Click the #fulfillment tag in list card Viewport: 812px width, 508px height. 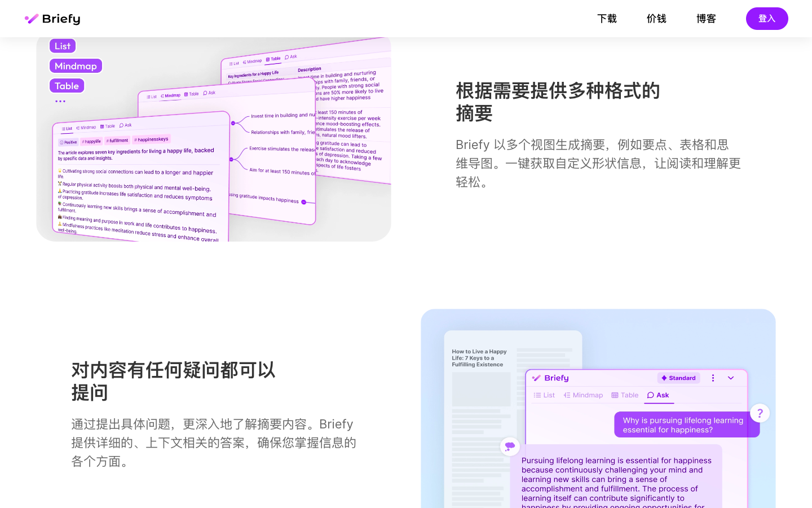[x=117, y=141]
